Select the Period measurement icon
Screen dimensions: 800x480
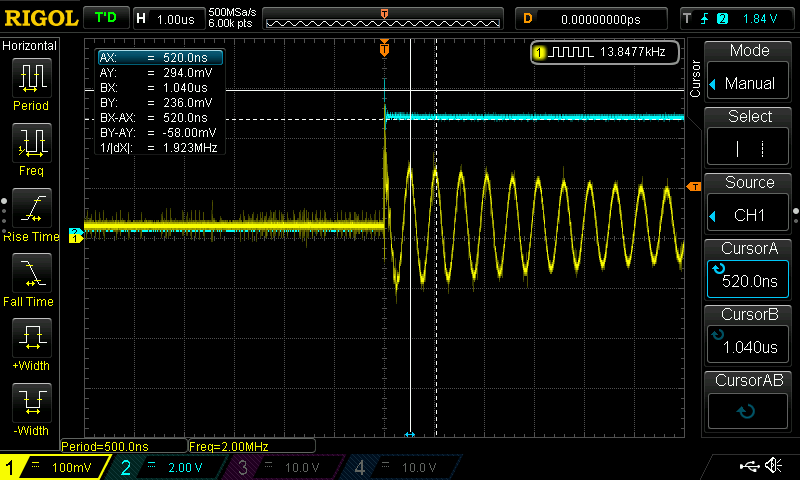31,82
